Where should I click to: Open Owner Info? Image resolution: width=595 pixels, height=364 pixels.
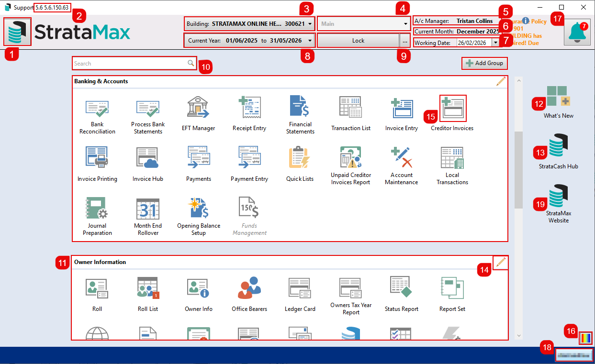point(199,295)
